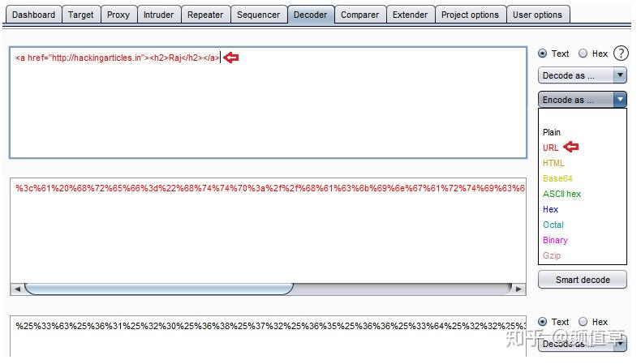Viewport: 641px width, 364px height.
Task: Click the horizontal scrollbar thumb of encoded output
Action: tap(158, 289)
